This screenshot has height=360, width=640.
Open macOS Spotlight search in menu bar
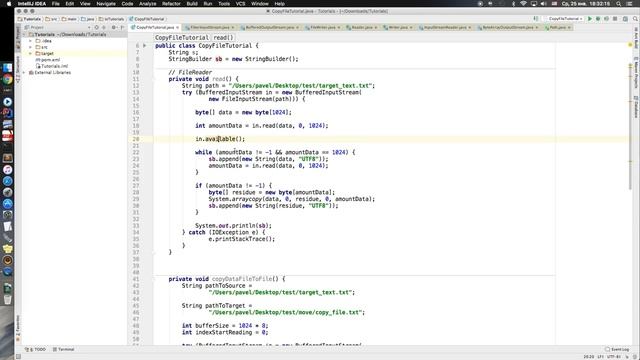(x=619, y=4)
